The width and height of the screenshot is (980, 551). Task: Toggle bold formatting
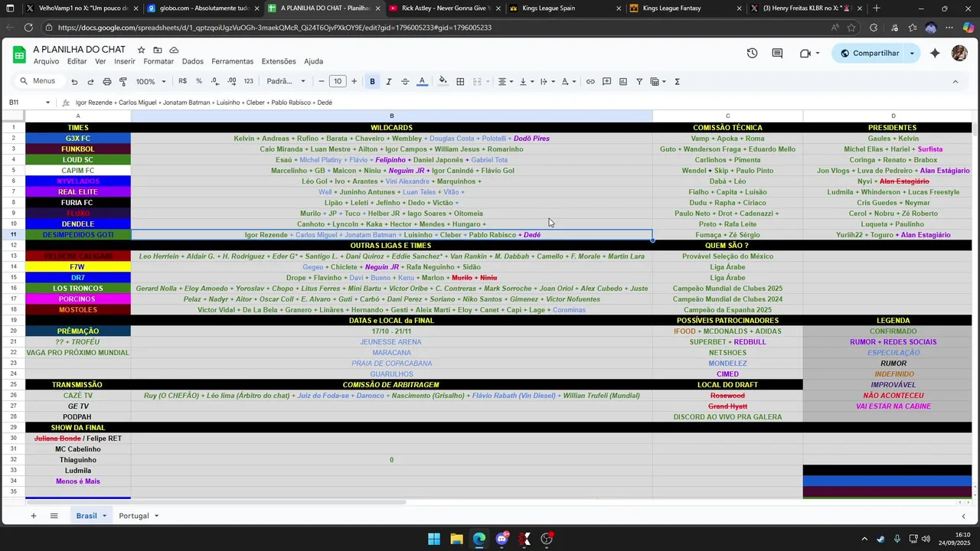[x=372, y=82]
